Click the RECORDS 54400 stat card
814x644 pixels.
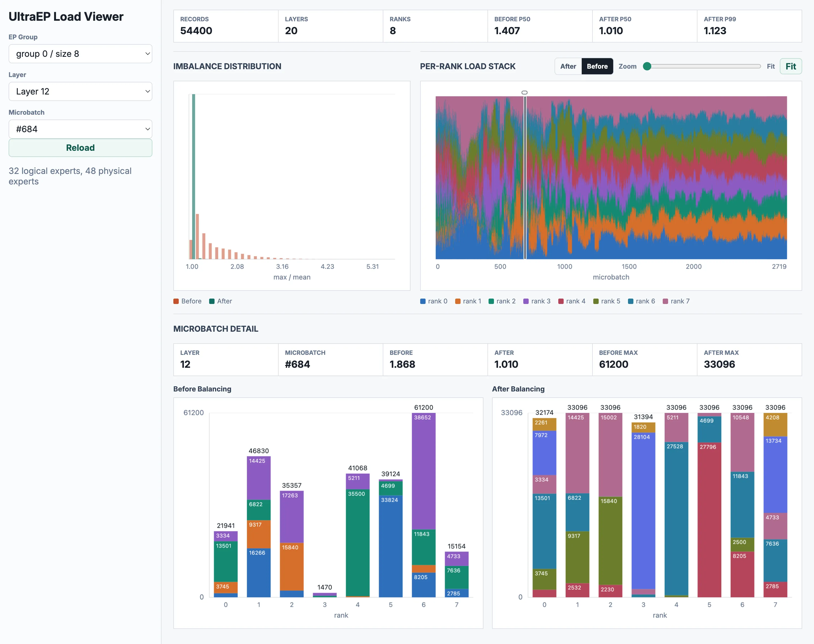pos(226,26)
